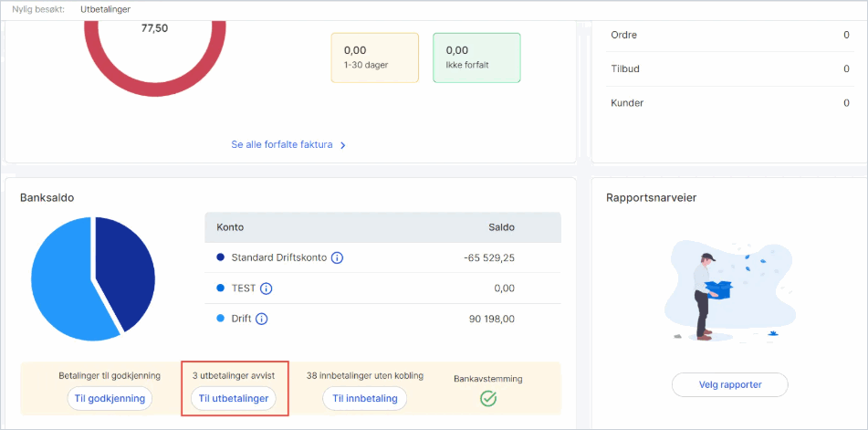Click info icon beside Standard Driftskonto
868x430 pixels.
click(x=337, y=257)
